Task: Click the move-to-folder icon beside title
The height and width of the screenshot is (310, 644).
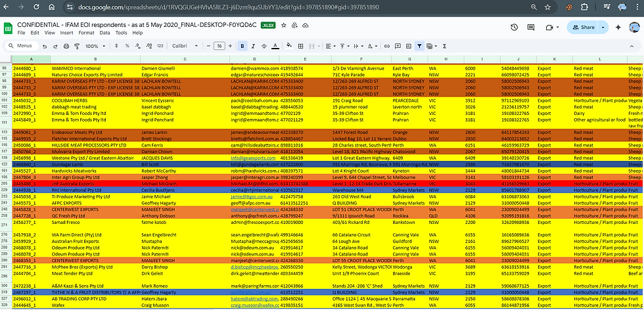Action: point(294,26)
